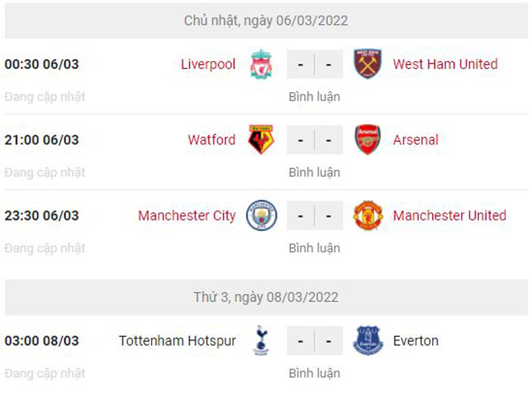Open the West Ham United team link
The height and width of the screenshot is (395, 532).
click(x=445, y=64)
